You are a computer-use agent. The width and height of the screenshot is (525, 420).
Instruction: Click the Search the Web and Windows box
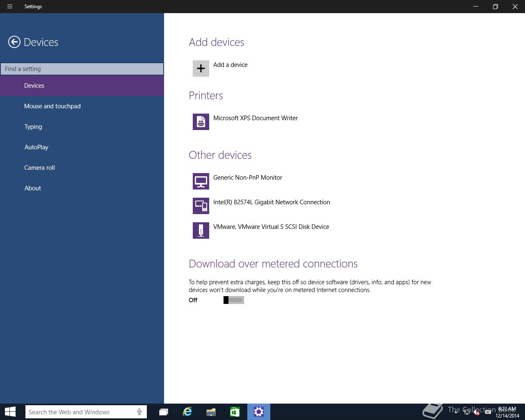click(x=86, y=412)
